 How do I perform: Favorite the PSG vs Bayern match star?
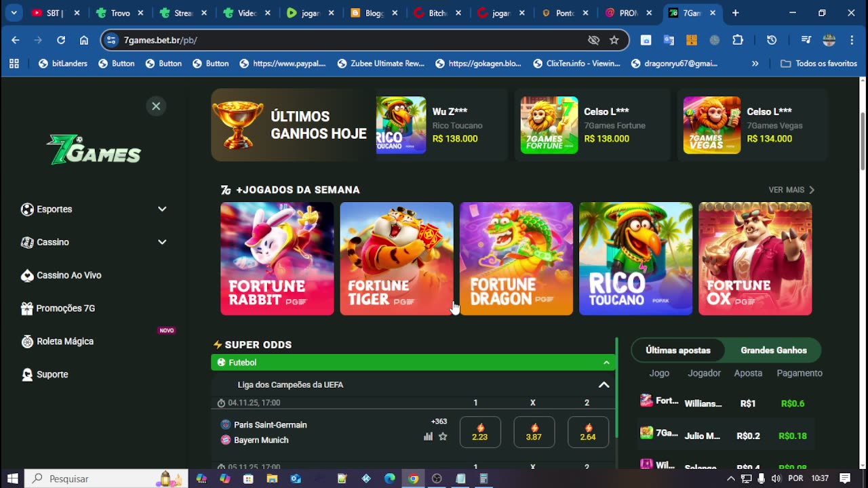[x=443, y=436]
